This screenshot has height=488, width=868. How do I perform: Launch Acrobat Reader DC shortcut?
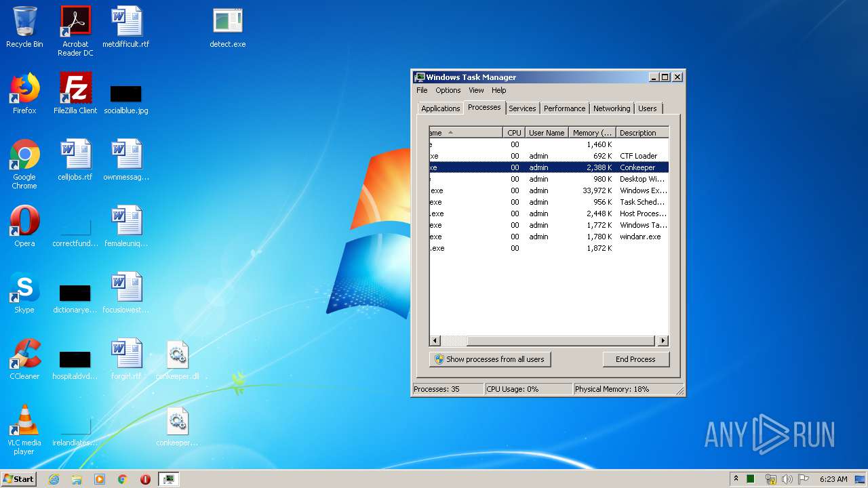[x=75, y=31]
